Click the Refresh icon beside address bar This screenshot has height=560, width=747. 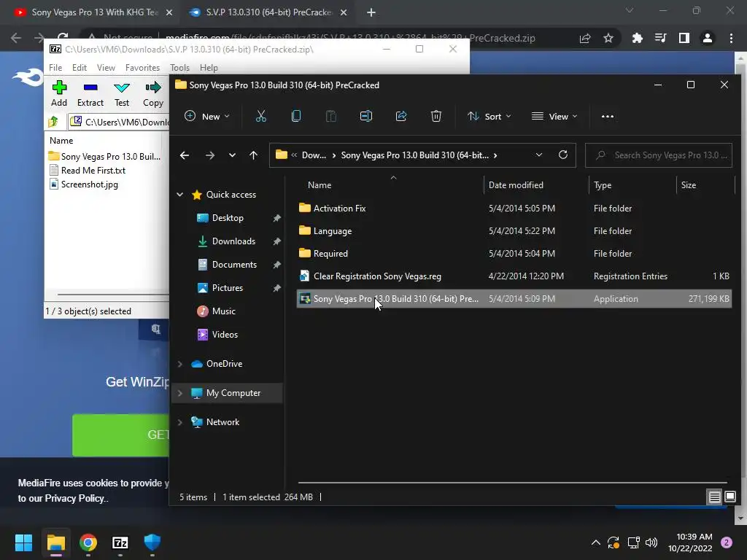point(563,155)
